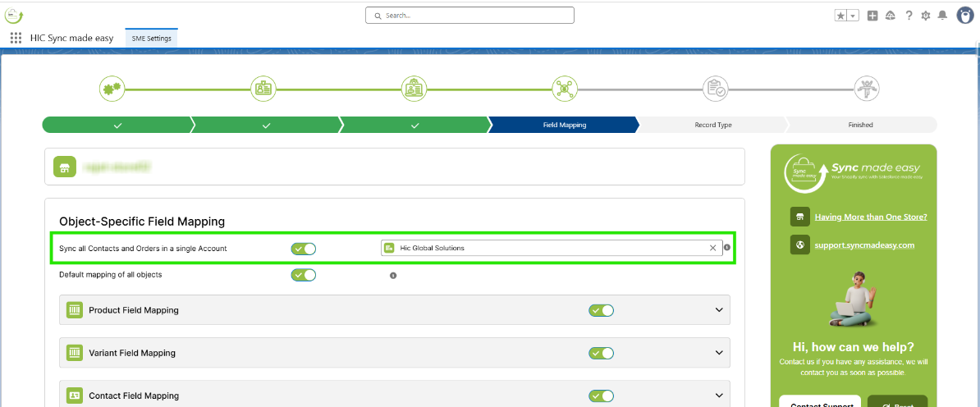This screenshot has width=980, height=407.
Task: Go to the second completed path stage
Action: (x=266, y=125)
